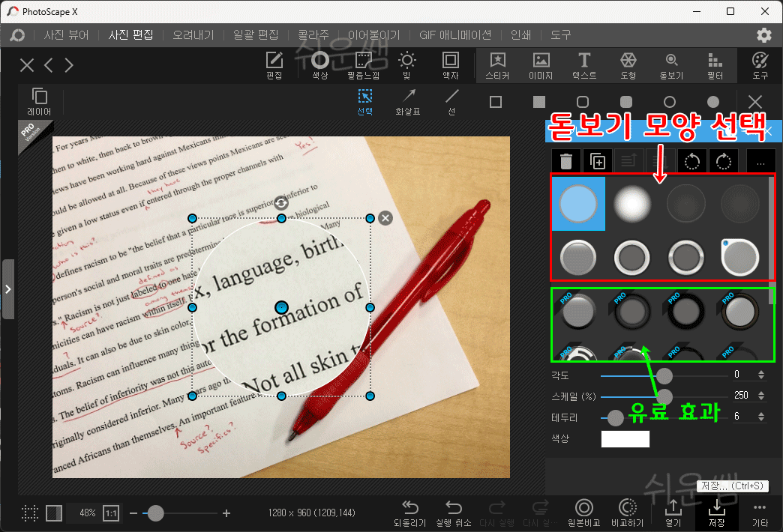This screenshot has width=783, height=532.
Task: Open the 필름느낌 (Film) effects
Action: (x=364, y=65)
